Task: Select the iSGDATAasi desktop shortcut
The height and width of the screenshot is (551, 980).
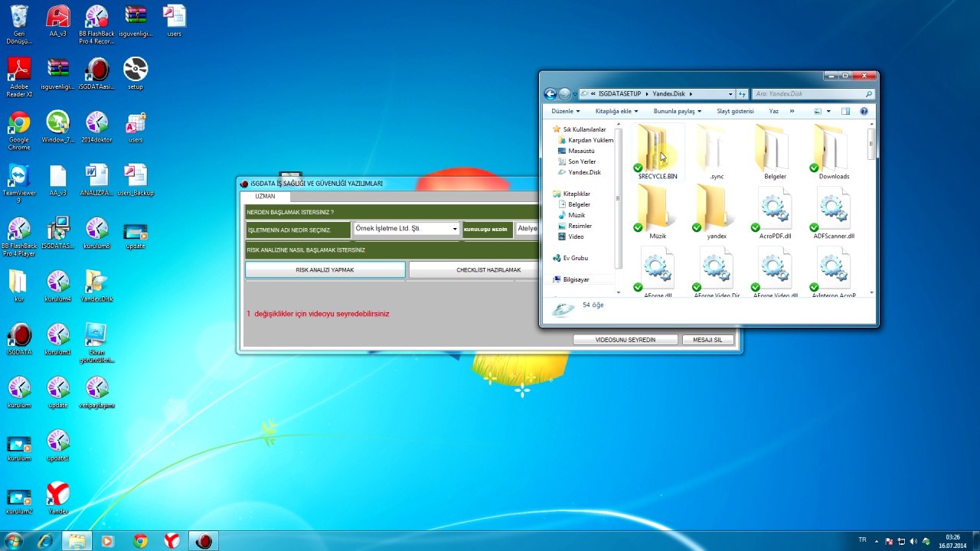Action: [96, 74]
